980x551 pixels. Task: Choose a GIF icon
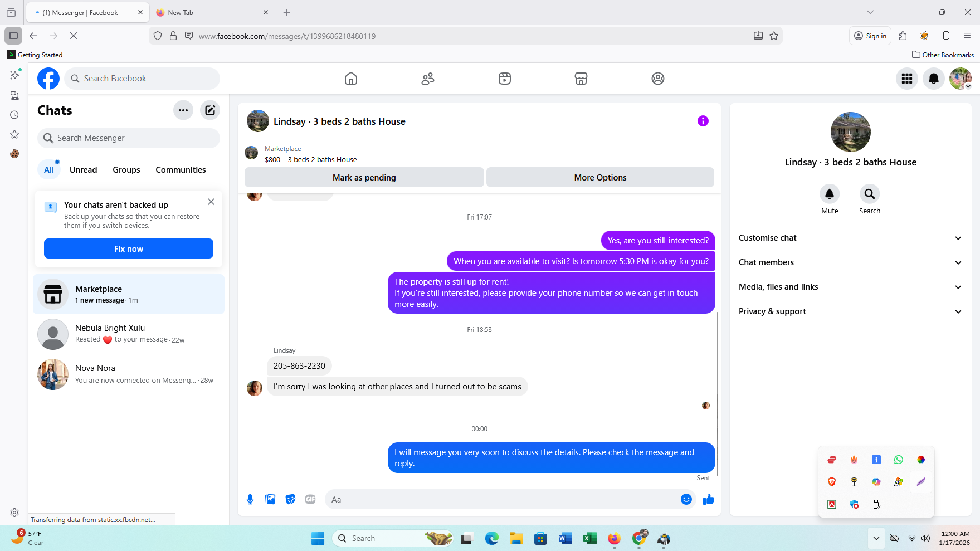coord(310,499)
